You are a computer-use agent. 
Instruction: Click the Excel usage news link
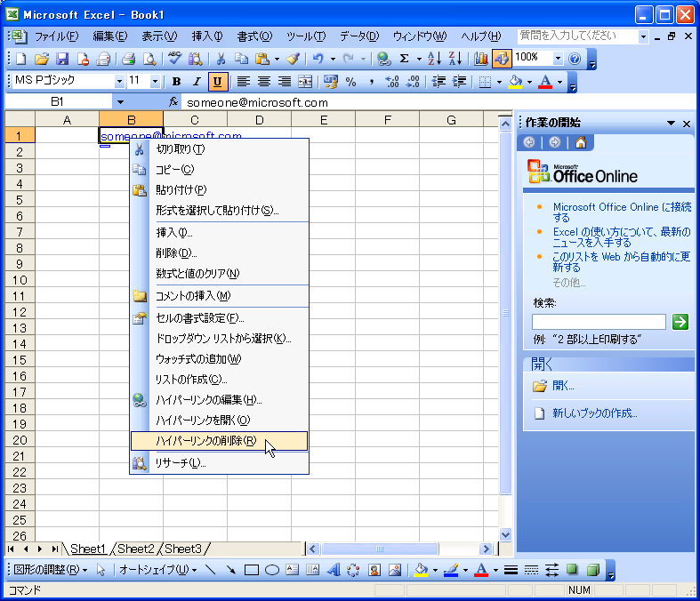(622, 236)
